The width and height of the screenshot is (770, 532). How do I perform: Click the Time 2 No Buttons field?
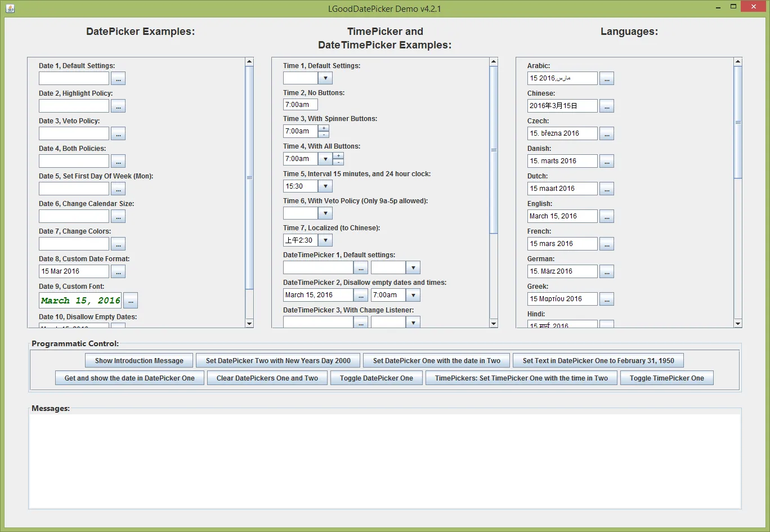click(x=301, y=104)
